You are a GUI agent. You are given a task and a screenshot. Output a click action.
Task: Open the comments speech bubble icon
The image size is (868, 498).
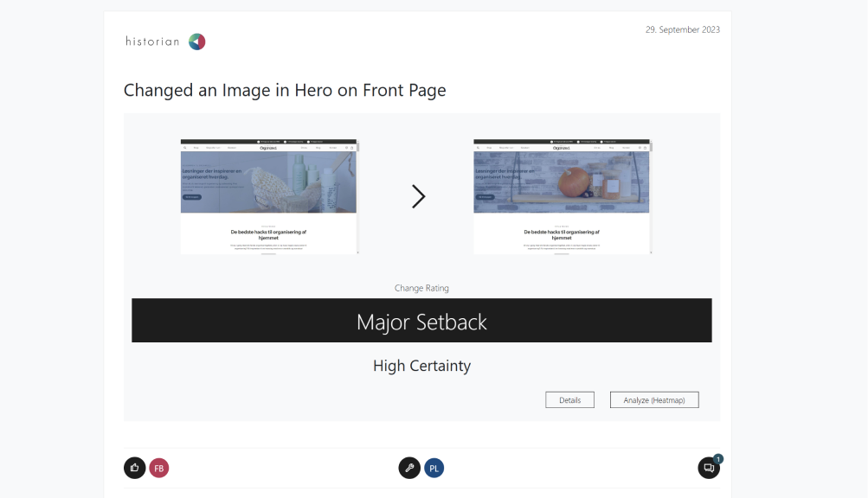coord(708,468)
